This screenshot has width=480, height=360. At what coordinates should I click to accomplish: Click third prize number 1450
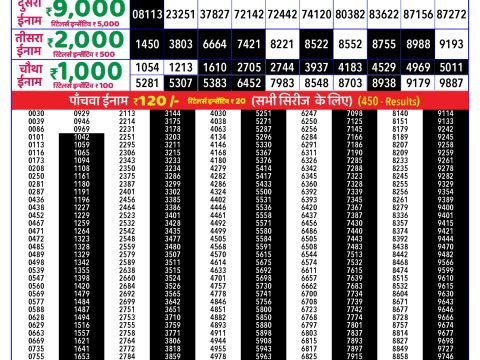[147, 44]
